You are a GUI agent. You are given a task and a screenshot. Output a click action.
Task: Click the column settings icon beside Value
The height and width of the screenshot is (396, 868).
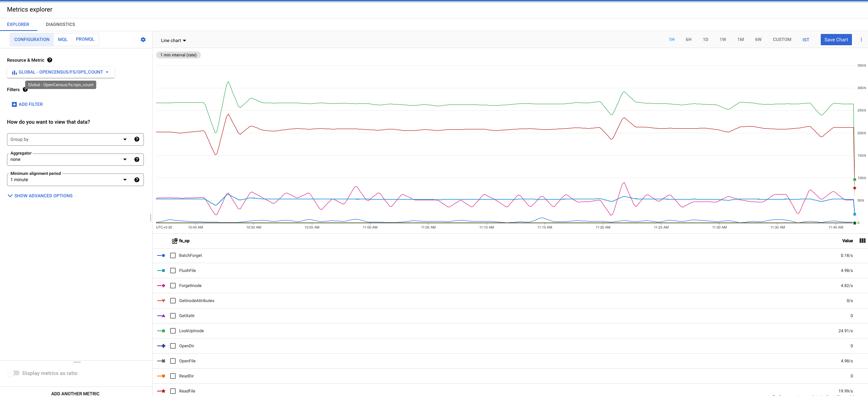[x=862, y=241]
